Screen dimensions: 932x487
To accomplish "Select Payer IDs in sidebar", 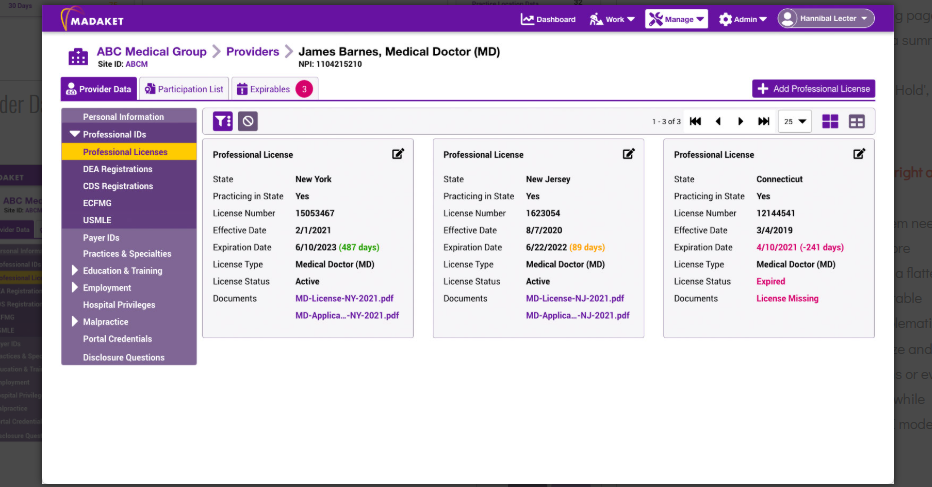I will coord(129,237).
